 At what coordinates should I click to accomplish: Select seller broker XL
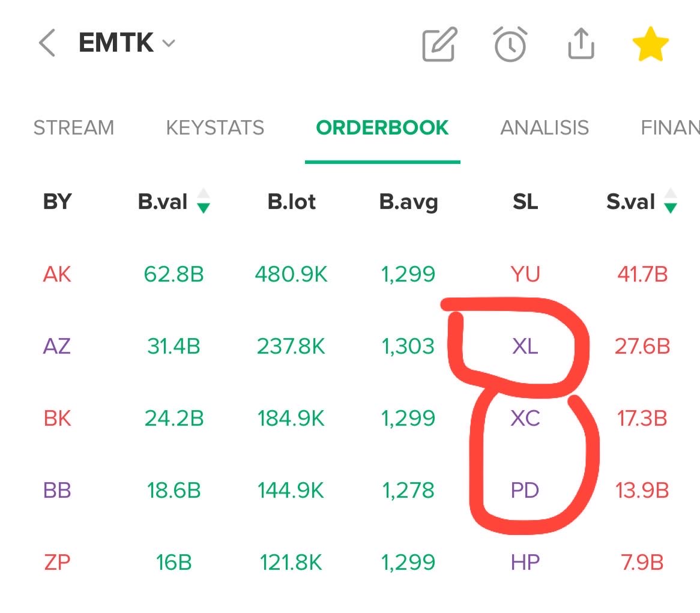click(x=525, y=346)
